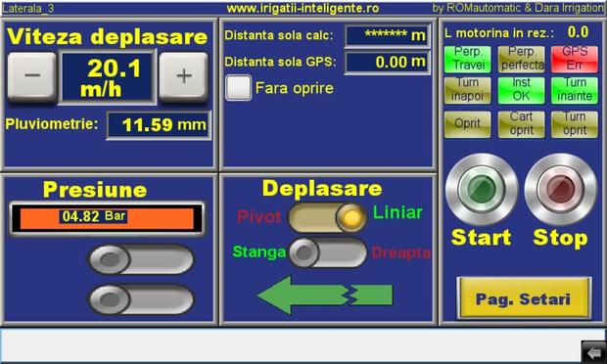Click the Cart oprit indicator
This screenshot has height=364, width=607.
click(521, 124)
